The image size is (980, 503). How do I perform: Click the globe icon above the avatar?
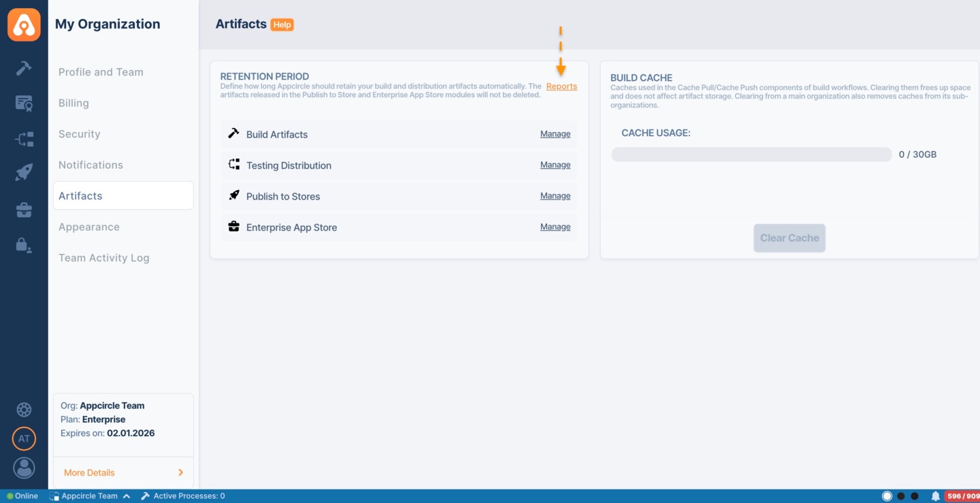click(x=24, y=410)
